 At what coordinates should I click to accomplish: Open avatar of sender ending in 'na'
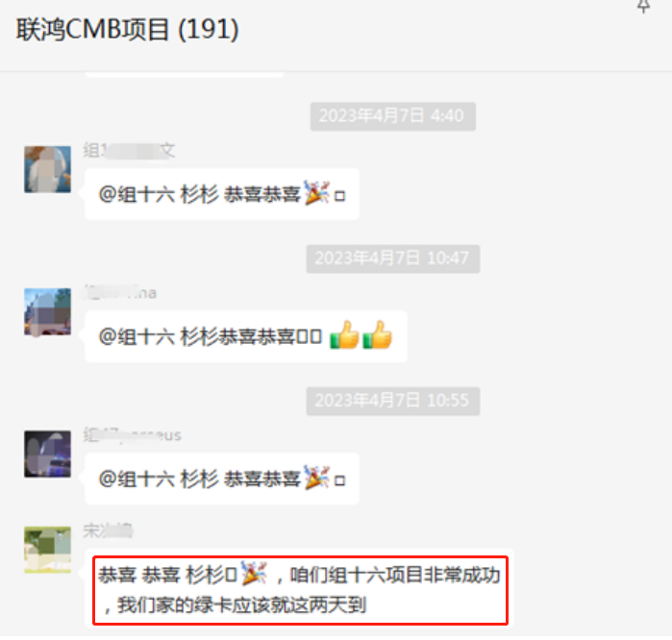point(47,312)
